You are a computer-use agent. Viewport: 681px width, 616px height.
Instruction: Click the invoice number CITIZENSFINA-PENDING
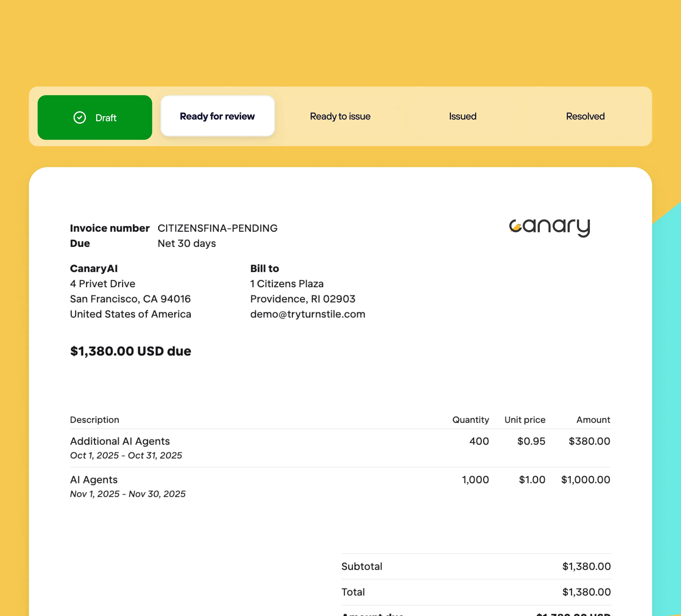[217, 228]
